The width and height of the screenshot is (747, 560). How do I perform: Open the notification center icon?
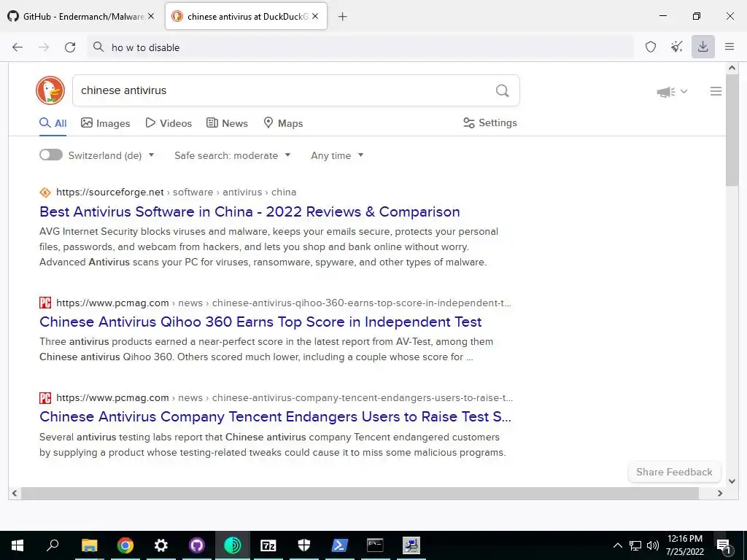(x=724, y=546)
